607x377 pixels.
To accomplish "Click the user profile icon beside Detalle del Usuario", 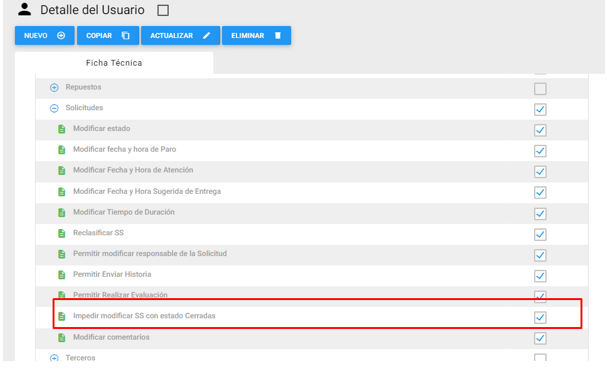I will point(24,9).
